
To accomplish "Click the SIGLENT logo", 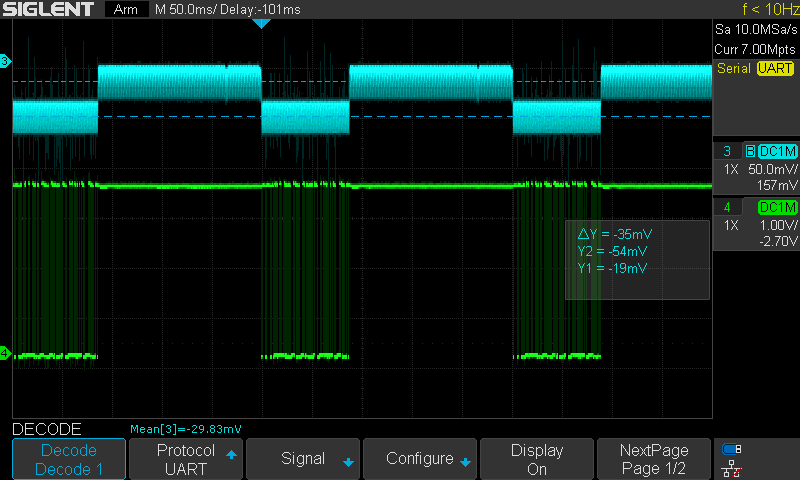I will tap(48, 9).
